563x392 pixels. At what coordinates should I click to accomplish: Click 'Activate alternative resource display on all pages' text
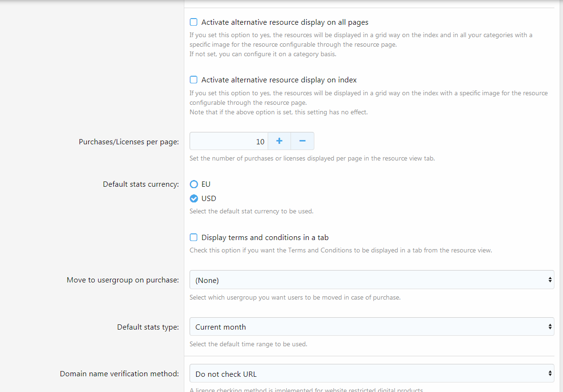point(285,22)
